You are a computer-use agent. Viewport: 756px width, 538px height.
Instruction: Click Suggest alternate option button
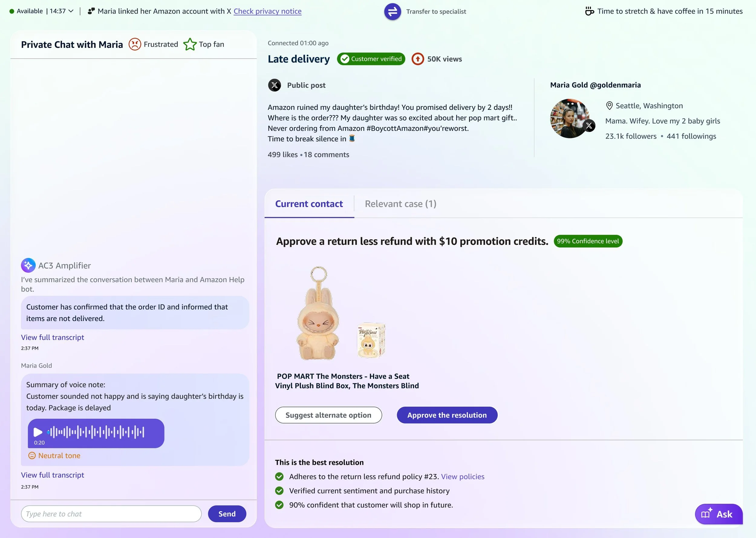[328, 415]
